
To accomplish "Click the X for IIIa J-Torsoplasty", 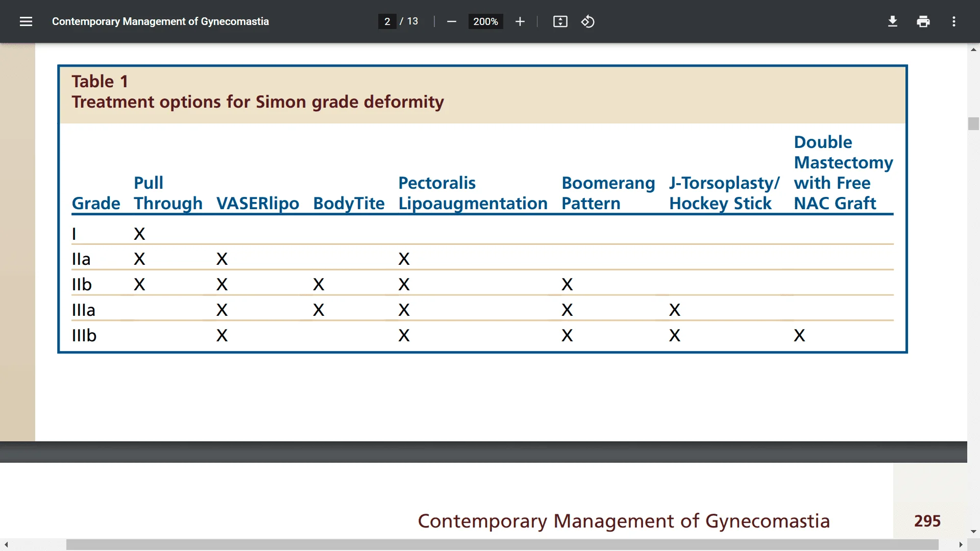I will pyautogui.click(x=675, y=310).
